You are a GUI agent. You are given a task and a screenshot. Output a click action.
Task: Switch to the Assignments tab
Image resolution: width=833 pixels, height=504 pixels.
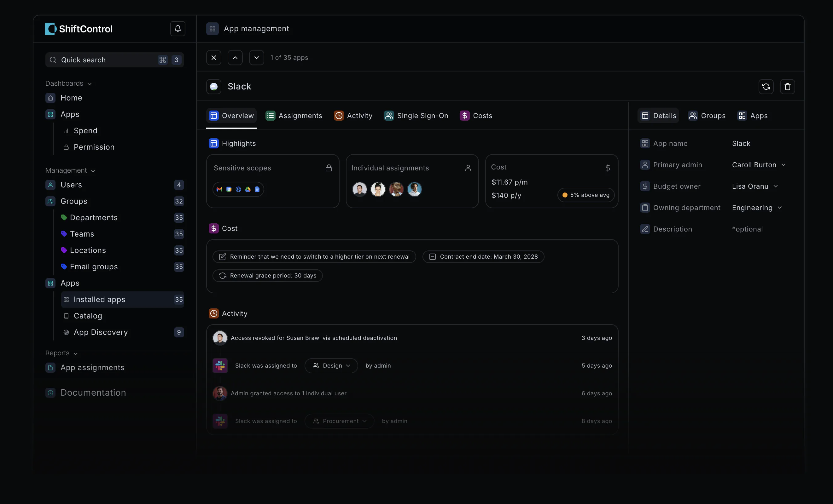click(x=294, y=116)
